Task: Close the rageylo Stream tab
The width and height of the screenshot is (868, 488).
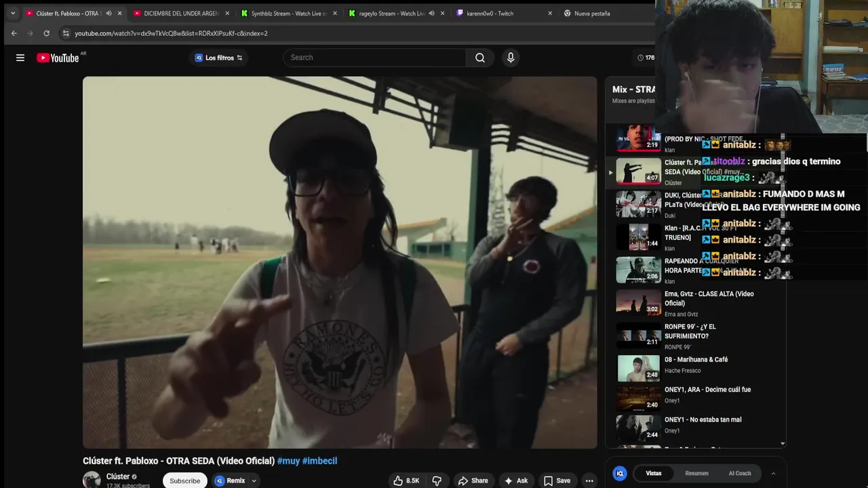Action: point(443,14)
